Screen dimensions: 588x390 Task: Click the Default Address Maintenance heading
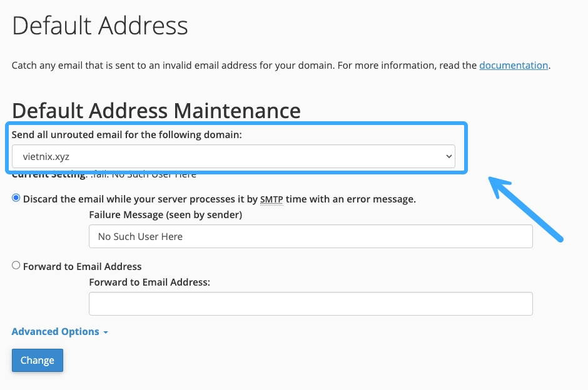156,111
